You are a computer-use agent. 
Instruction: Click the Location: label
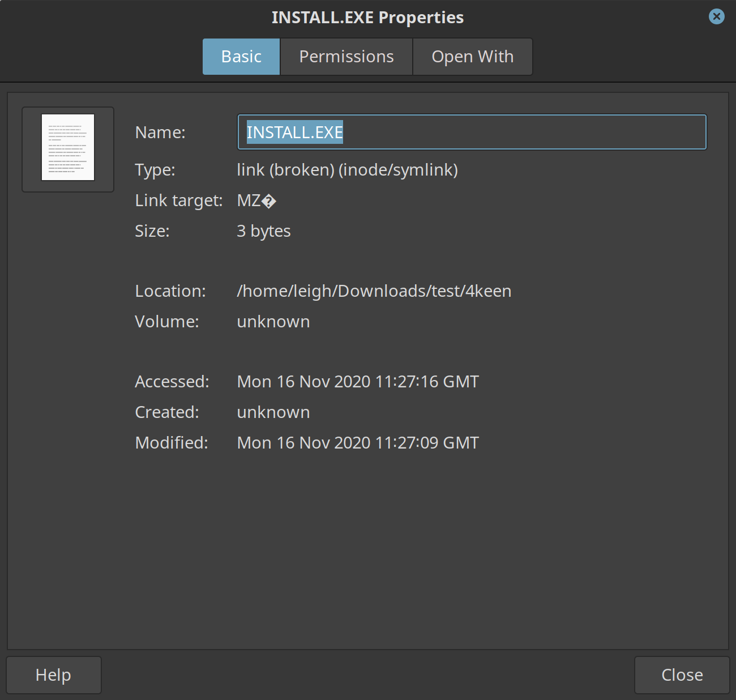point(170,291)
